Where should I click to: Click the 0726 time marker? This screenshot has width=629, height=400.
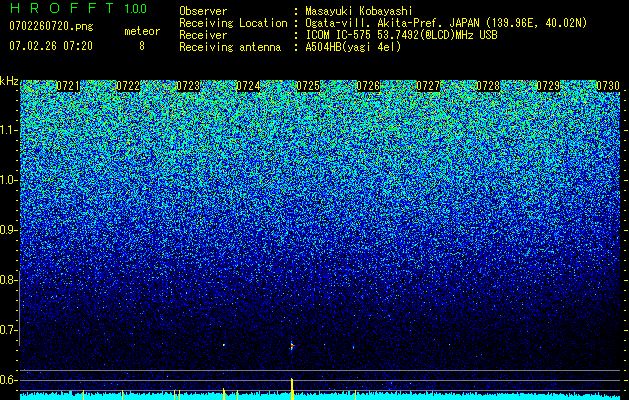point(368,86)
